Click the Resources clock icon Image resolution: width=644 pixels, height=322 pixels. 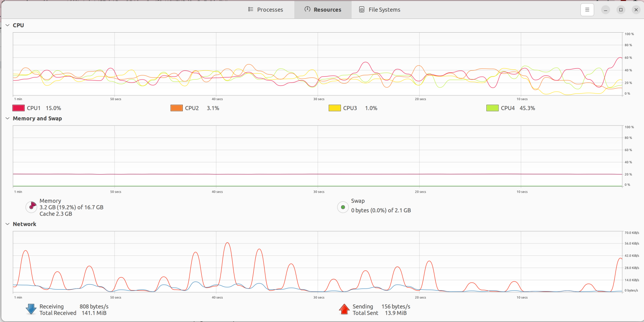tap(307, 9)
